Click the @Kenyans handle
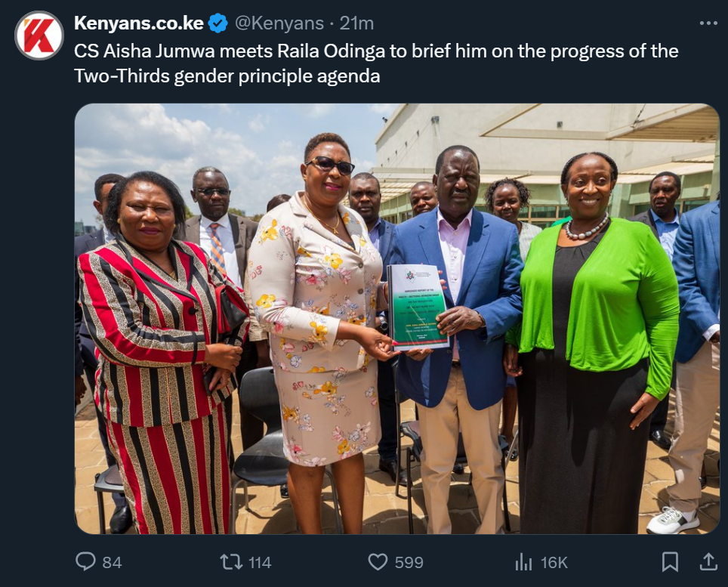728x587 pixels. (279, 23)
